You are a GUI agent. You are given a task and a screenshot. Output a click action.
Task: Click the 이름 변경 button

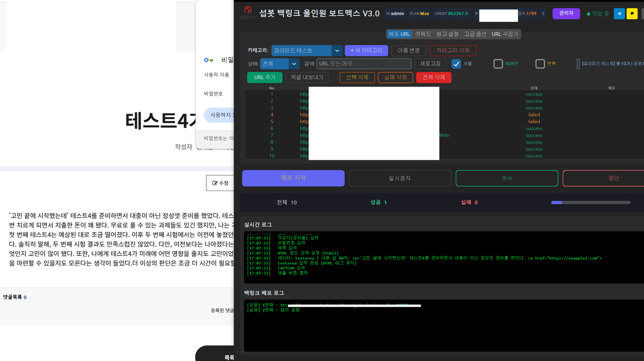(x=409, y=51)
